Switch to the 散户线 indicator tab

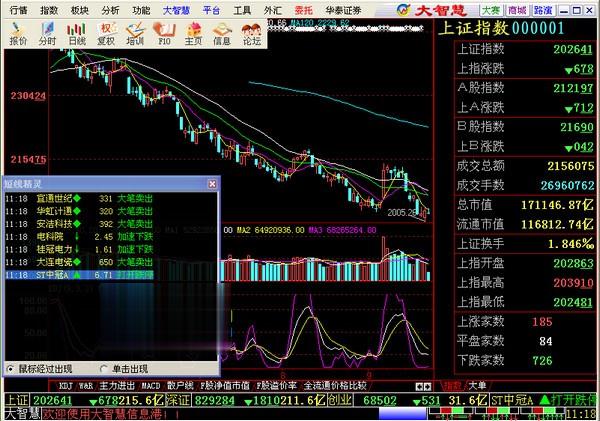tap(180, 386)
